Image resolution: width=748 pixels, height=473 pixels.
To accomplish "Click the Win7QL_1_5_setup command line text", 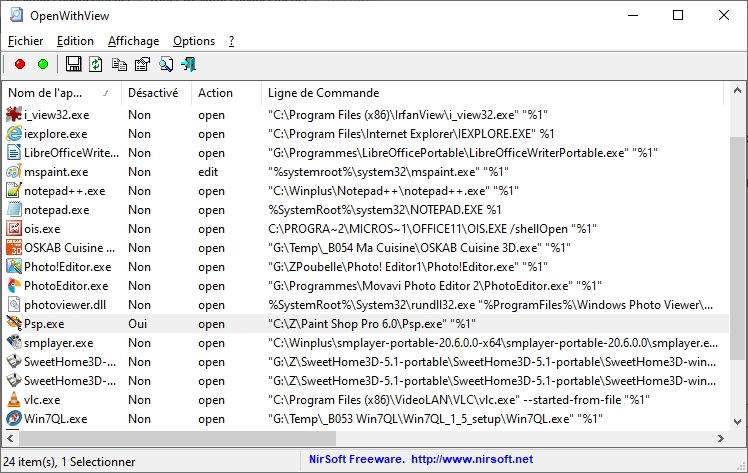I will pyautogui.click(x=435, y=419).
